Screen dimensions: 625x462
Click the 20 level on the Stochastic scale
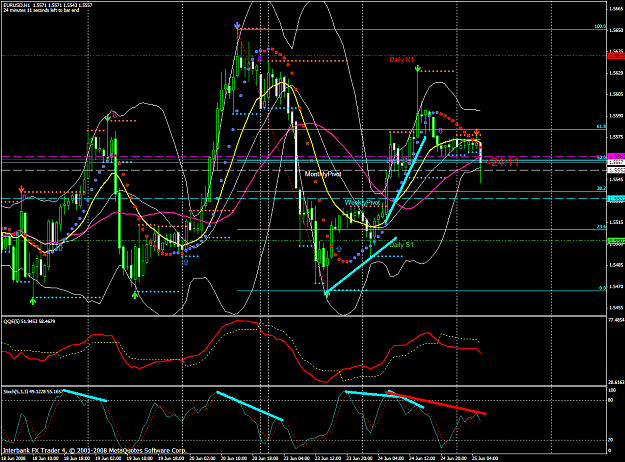610,440
